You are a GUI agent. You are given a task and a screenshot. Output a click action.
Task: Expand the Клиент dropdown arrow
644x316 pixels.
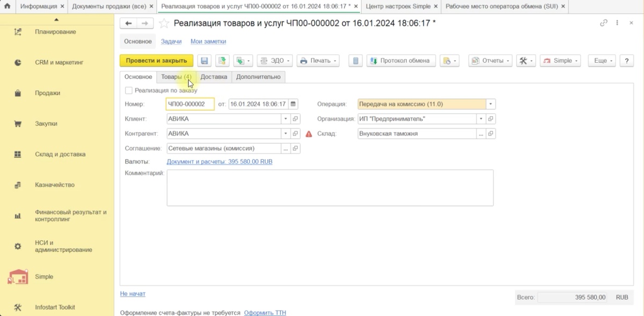coord(286,119)
